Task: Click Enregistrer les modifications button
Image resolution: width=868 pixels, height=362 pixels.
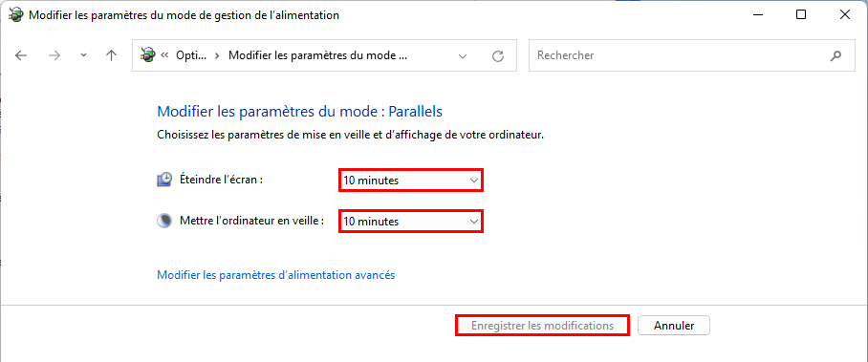Action: pos(542,326)
